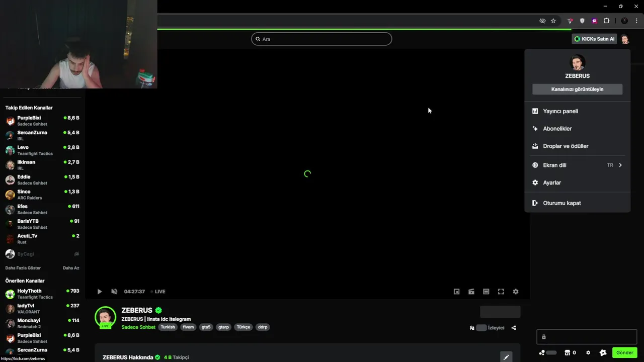Jump to LIVE in the player
The image size is (644, 362).
pyautogui.click(x=158, y=292)
